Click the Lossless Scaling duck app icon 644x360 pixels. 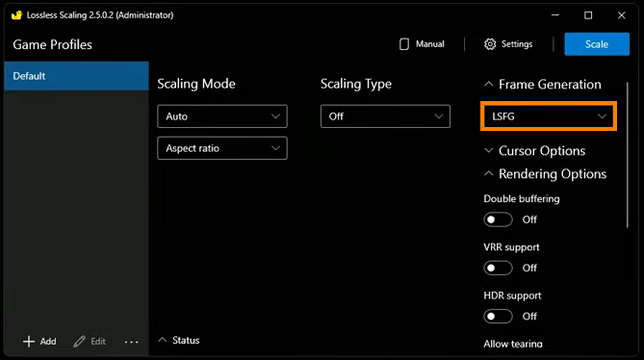coord(16,15)
